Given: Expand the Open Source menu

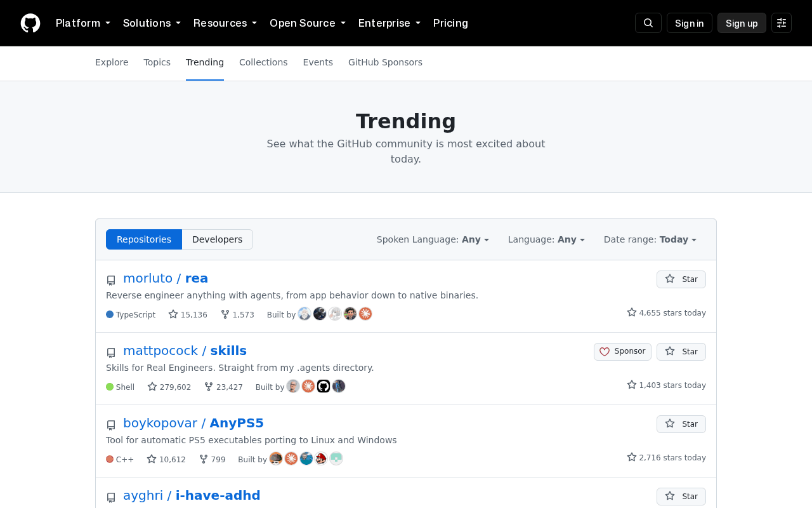Looking at the screenshot, I should point(308,23).
